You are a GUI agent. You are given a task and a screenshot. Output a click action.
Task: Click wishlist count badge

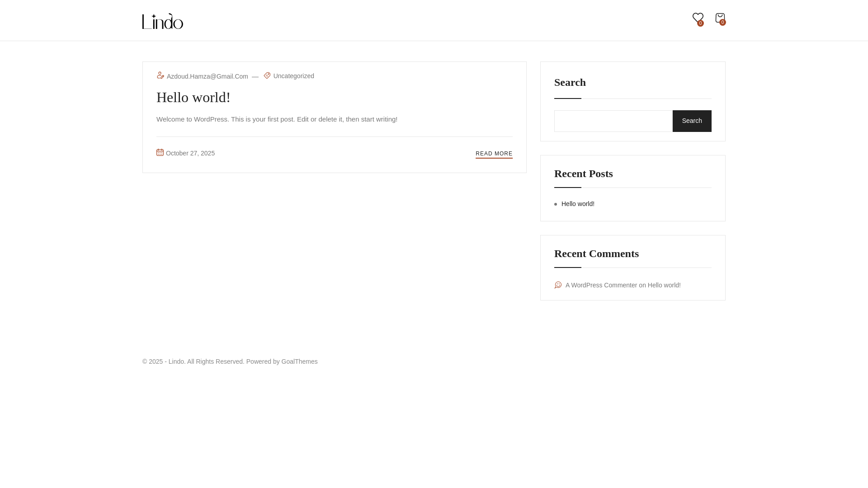[700, 23]
